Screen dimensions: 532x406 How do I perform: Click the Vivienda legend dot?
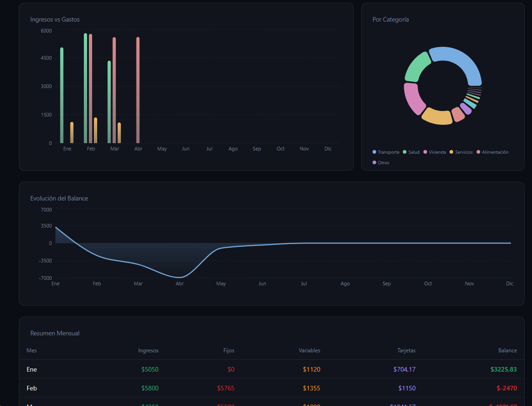click(x=425, y=152)
